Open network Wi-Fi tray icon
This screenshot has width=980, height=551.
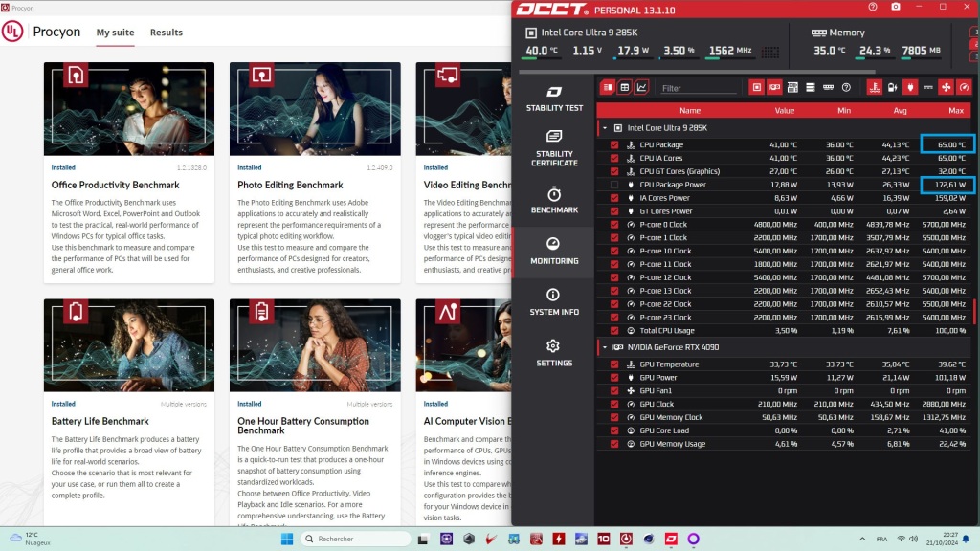[x=901, y=539]
